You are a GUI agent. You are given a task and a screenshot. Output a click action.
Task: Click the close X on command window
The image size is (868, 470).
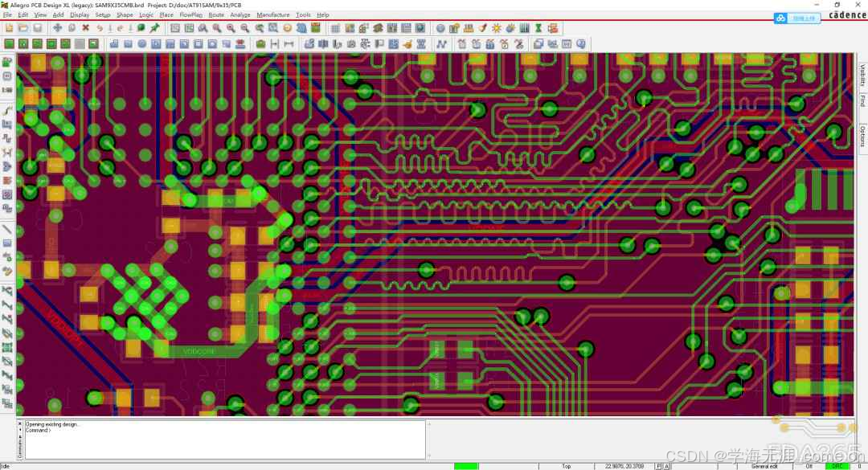20,424
